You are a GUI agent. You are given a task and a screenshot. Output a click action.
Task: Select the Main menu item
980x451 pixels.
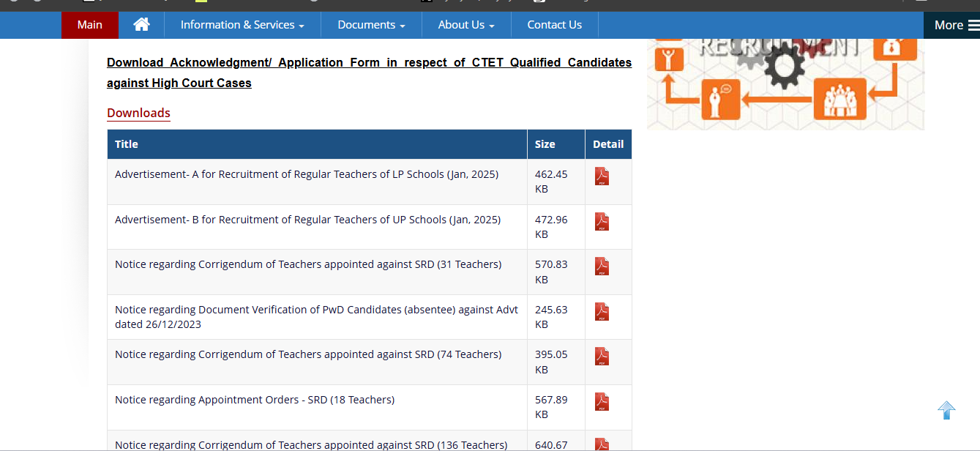click(89, 24)
